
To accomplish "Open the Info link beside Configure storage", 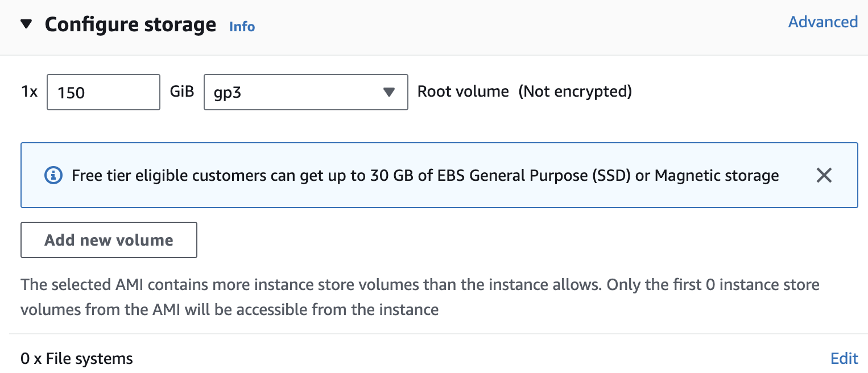I will tap(242, 27).
